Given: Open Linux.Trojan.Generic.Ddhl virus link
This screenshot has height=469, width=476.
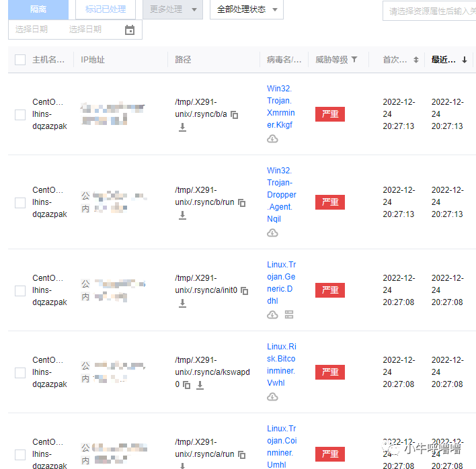Looking at the screenshot, I should click(282, 282).
